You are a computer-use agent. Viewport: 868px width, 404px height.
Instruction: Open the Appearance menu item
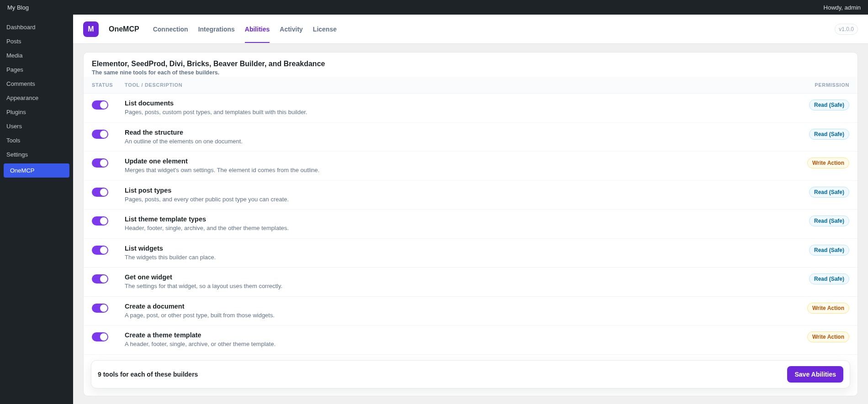37,98
